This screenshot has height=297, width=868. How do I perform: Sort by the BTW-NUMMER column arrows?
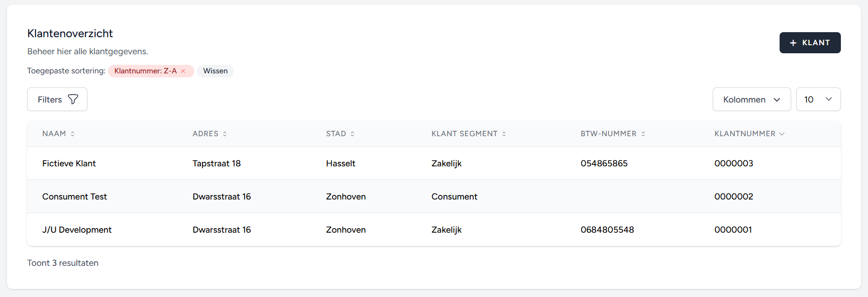643,134
